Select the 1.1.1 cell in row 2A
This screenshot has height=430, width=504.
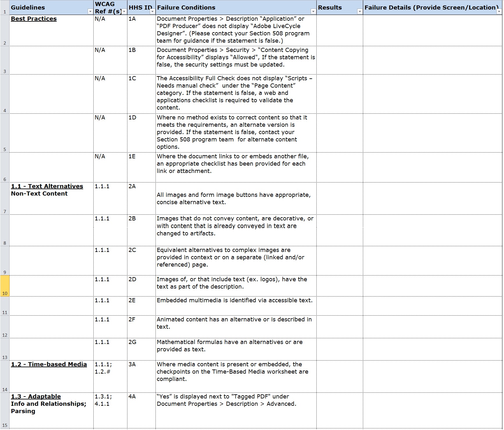[x=110, y=198]
